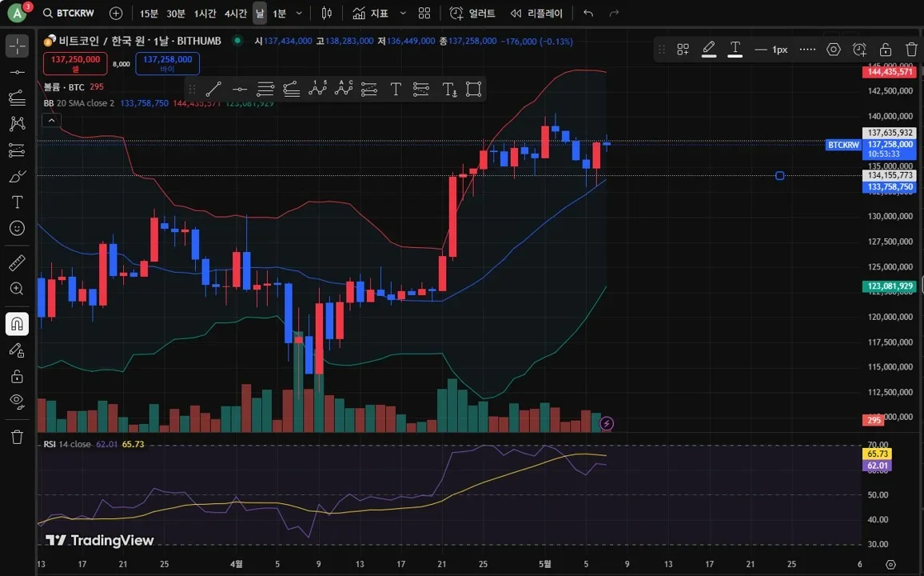Start bar 리플레이 mode
Image resolution: width=924 pixels, height=576 pixels.
pos(536,13)
